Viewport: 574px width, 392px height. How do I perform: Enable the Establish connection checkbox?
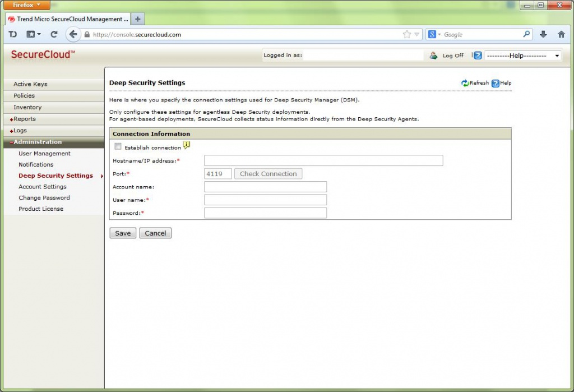[x=118, y=147]
